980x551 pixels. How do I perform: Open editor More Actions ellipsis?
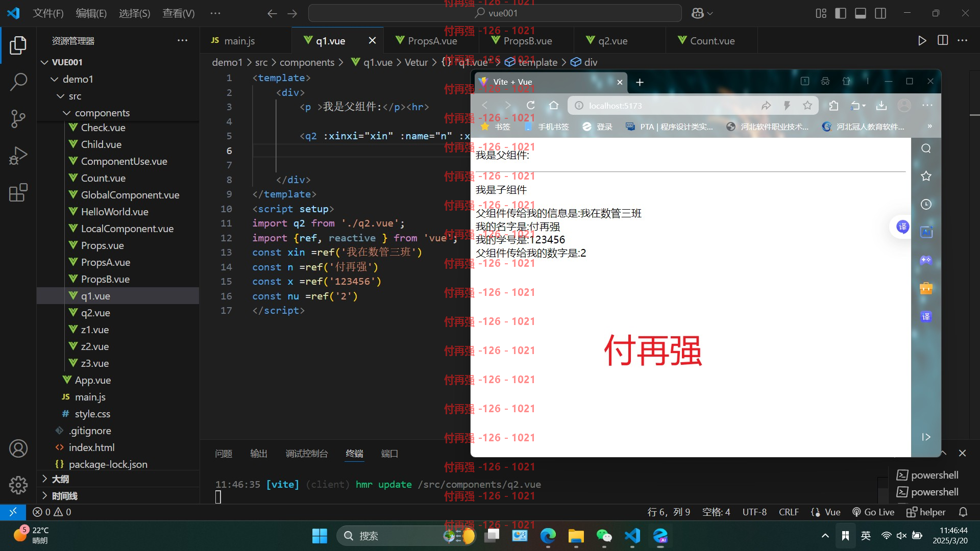coord(963,40)
